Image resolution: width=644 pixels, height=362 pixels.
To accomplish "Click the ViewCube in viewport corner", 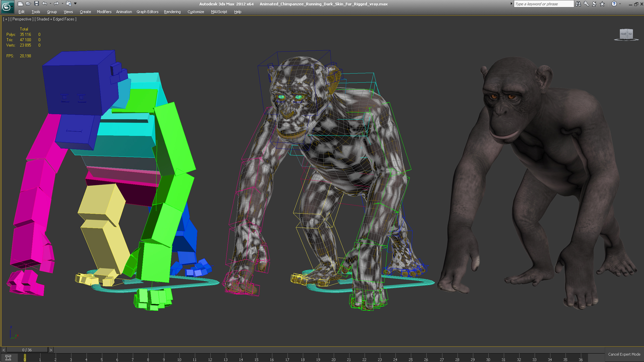I will pos(626,35).
